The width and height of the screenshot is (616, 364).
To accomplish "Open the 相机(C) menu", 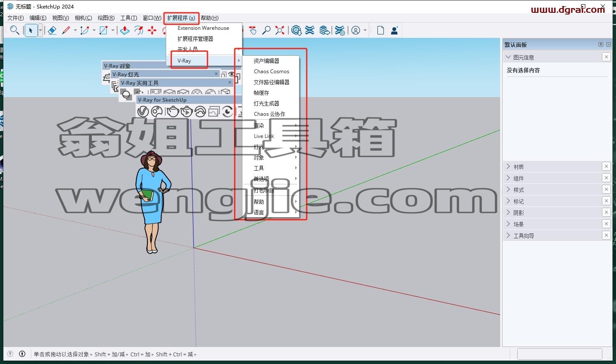I will 83,18.
